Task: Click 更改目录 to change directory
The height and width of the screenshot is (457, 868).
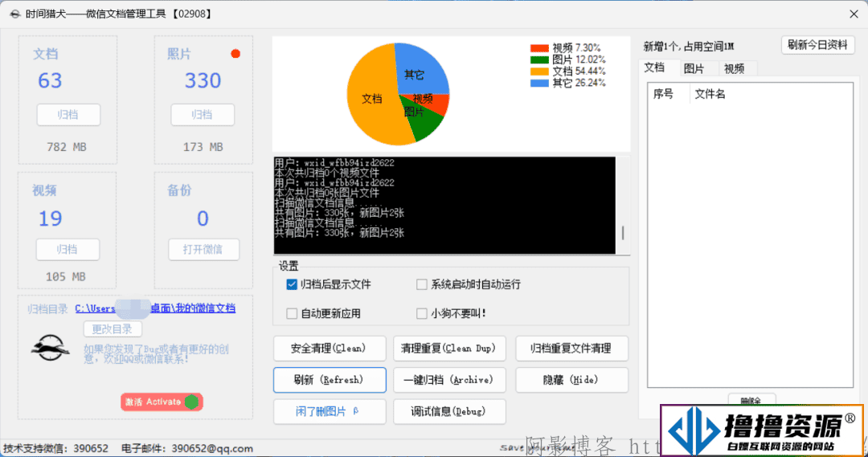Action: (113, 329)
